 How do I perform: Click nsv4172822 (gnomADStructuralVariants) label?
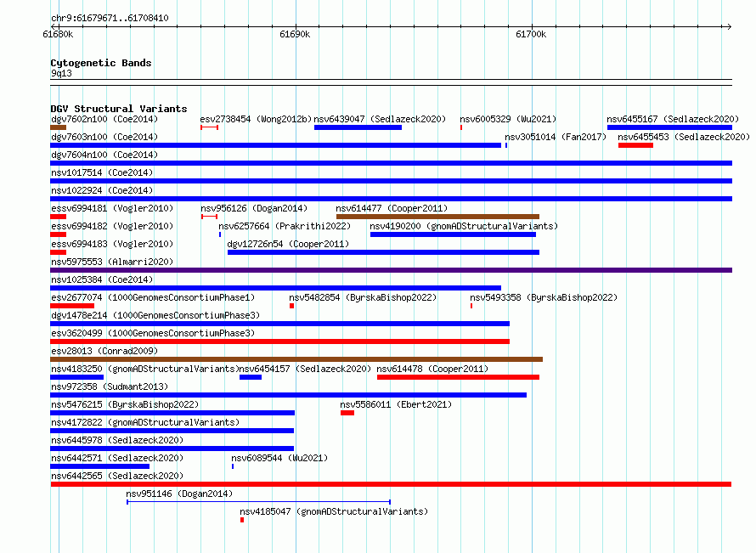pos(144,422)
